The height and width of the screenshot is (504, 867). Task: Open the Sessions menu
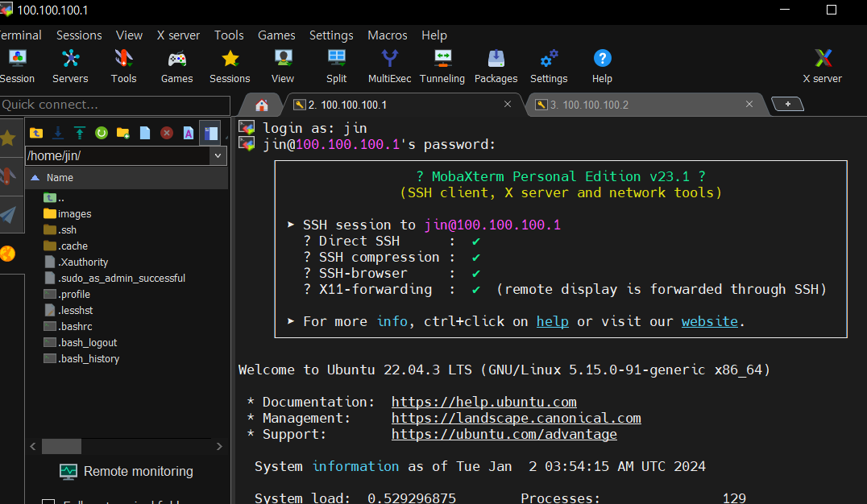pos(79,35)
